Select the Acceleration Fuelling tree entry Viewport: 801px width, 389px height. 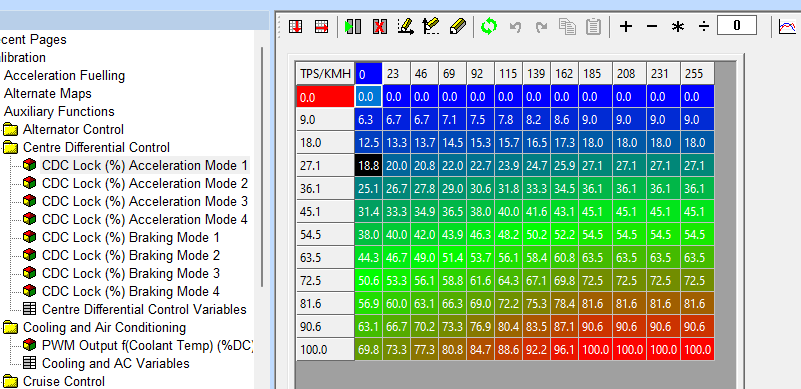[x=64, y=76]
